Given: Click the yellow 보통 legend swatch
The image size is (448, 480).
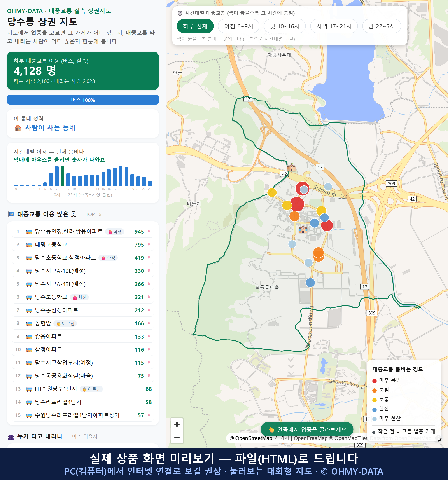Looking at the screenshot, I should 374,400.
